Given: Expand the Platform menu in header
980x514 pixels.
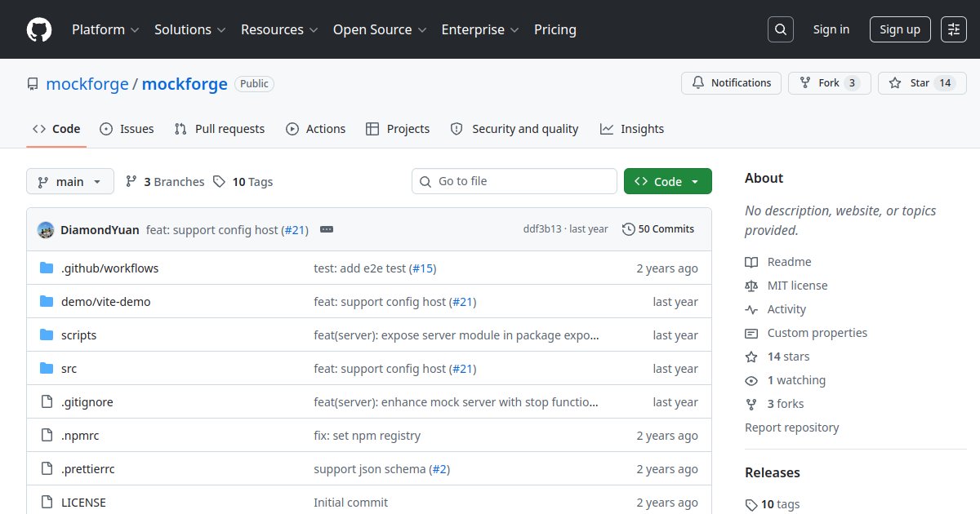Looking at the screenshot, I should point(105,29).
